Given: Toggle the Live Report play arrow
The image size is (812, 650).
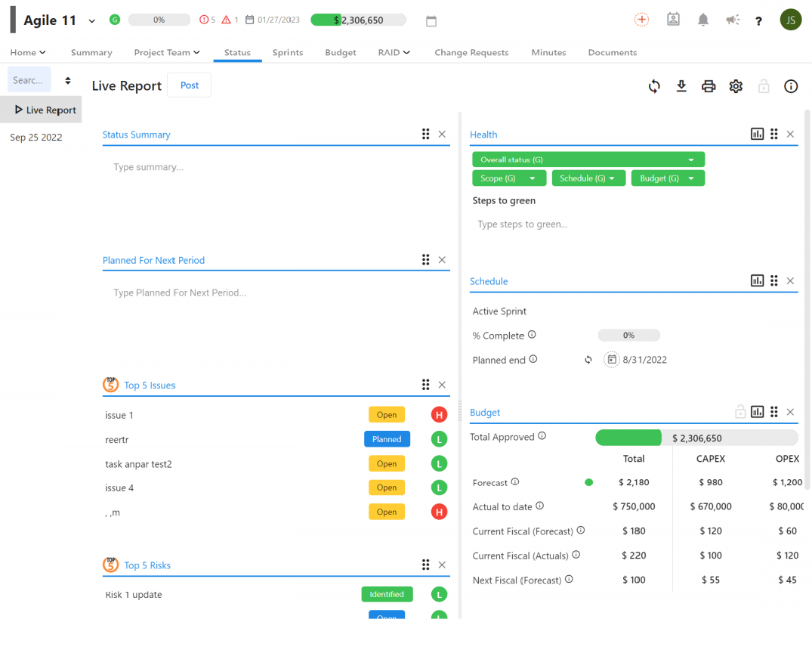Looking at the screenshot, I should point(19,110).
